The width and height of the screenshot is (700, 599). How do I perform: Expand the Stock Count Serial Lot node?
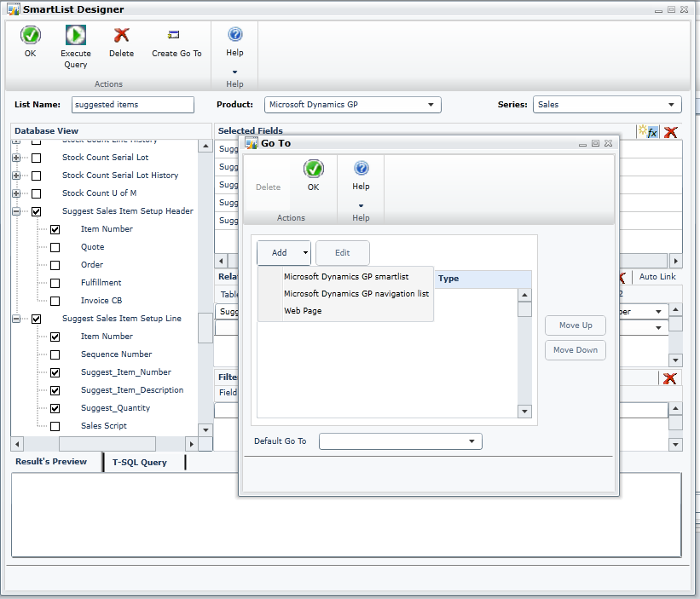16,158
